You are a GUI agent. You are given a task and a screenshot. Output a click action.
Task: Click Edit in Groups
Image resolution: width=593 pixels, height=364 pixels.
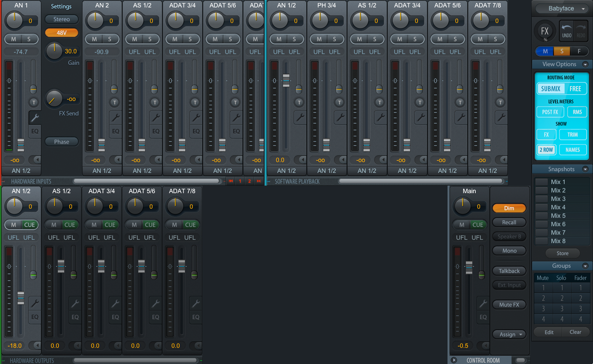549,332
